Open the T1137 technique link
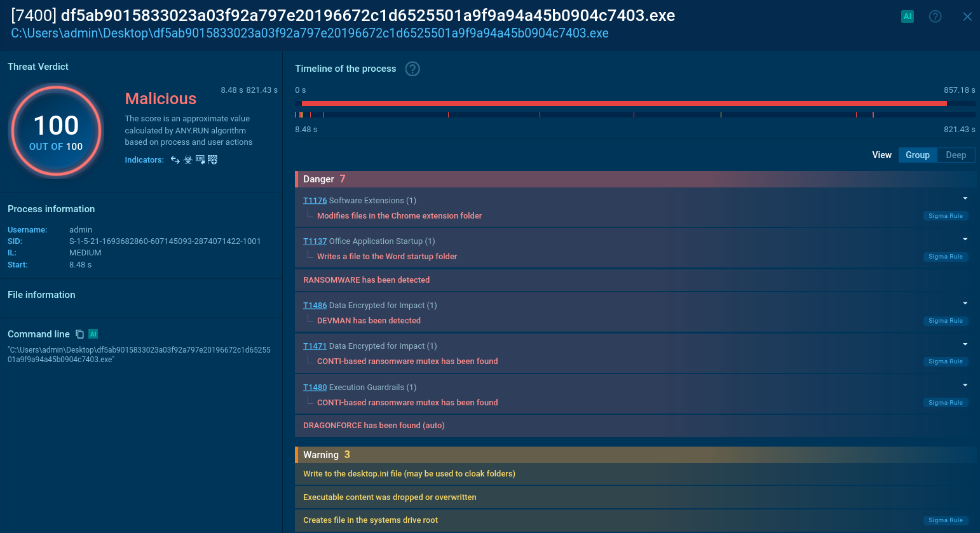This screenshot has width=980, height=533. [315, 241]
